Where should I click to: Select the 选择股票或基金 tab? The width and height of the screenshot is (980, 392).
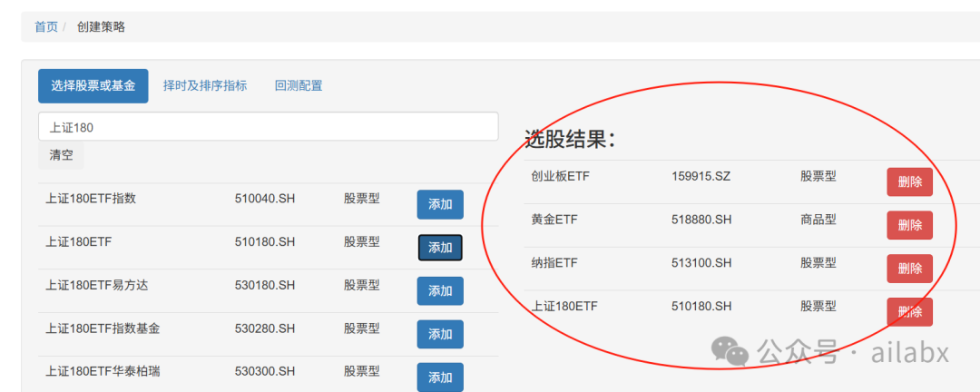coord(93,85)
